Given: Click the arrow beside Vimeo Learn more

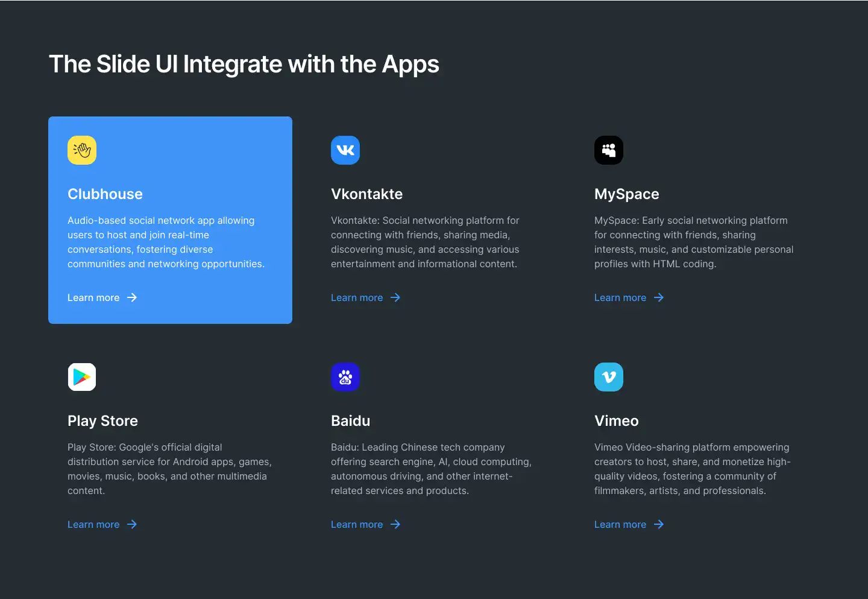Looking at the screenshot, I should (x=659, y=524).
